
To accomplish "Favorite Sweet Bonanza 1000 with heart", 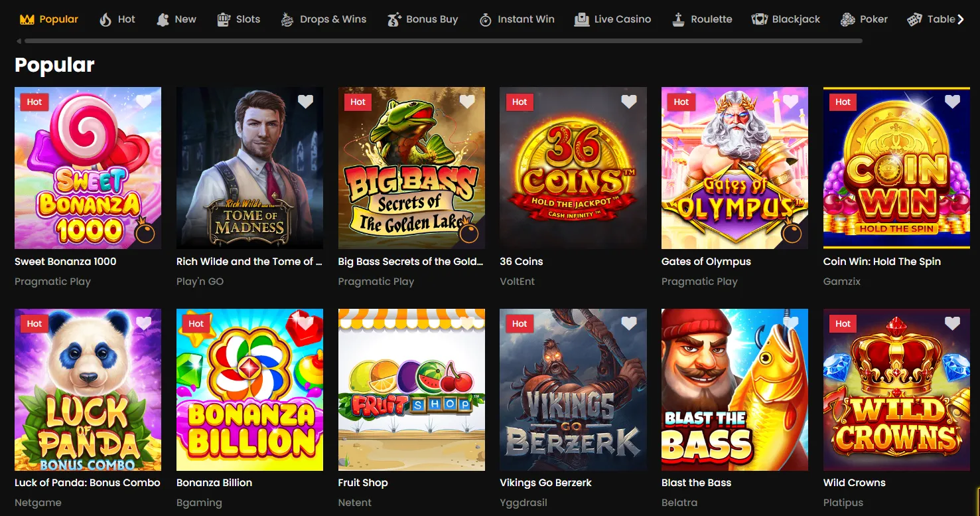I will click(144, 102).
